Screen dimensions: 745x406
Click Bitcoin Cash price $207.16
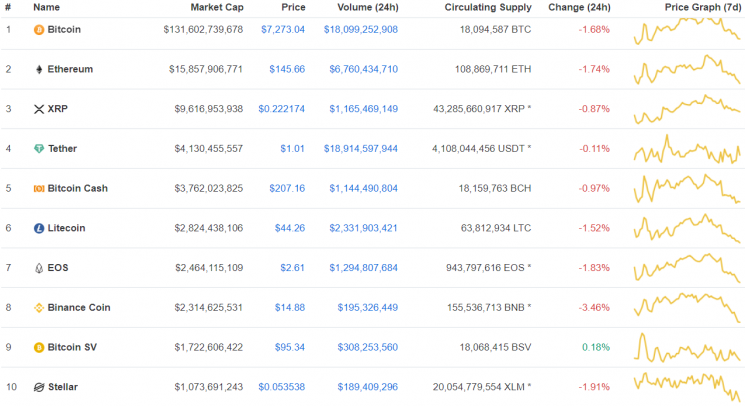click(x=287, y=189)
